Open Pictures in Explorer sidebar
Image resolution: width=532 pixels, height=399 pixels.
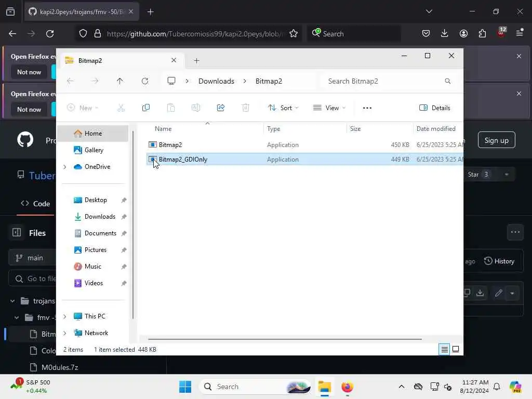(95, 250)
